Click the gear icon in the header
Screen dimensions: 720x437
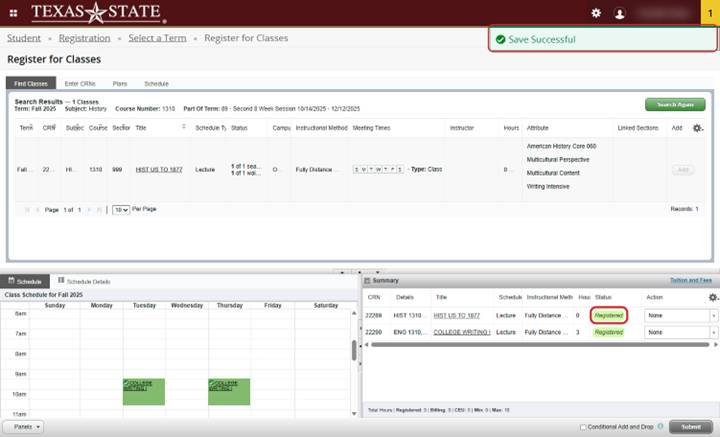tap(596, 13)
